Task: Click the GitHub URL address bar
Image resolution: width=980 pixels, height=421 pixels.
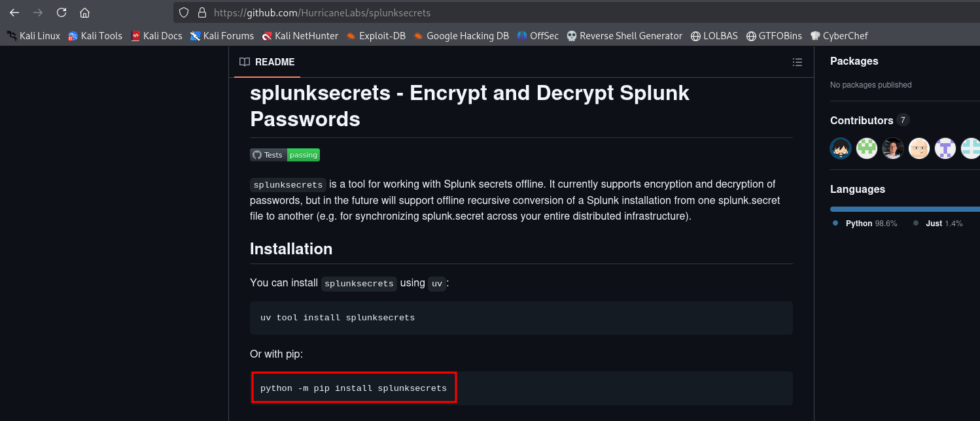Action: point(458,12)
